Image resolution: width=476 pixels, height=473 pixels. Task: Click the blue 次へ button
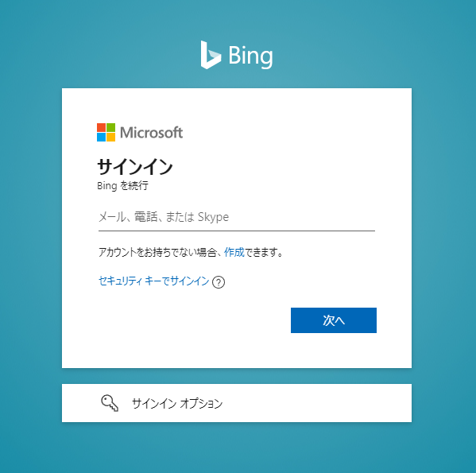334,320
